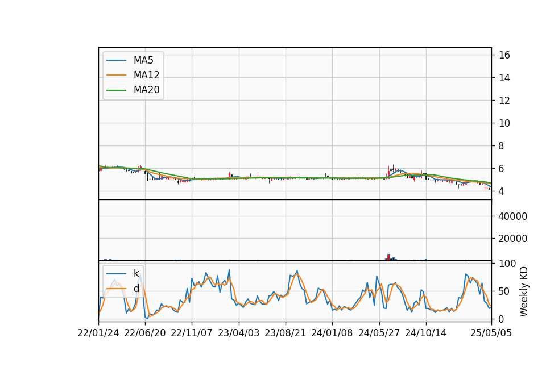Click the volume axis value 20000
Image resolution: width=546 pixels, height=392 pixels.
(x=513, y=239)
